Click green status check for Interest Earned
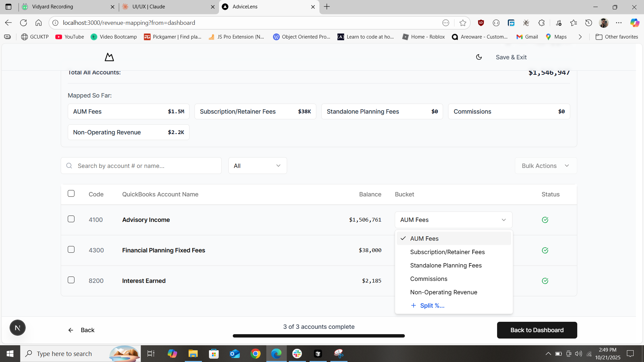Viewport: 644px width, 362px height. [545, 281]
